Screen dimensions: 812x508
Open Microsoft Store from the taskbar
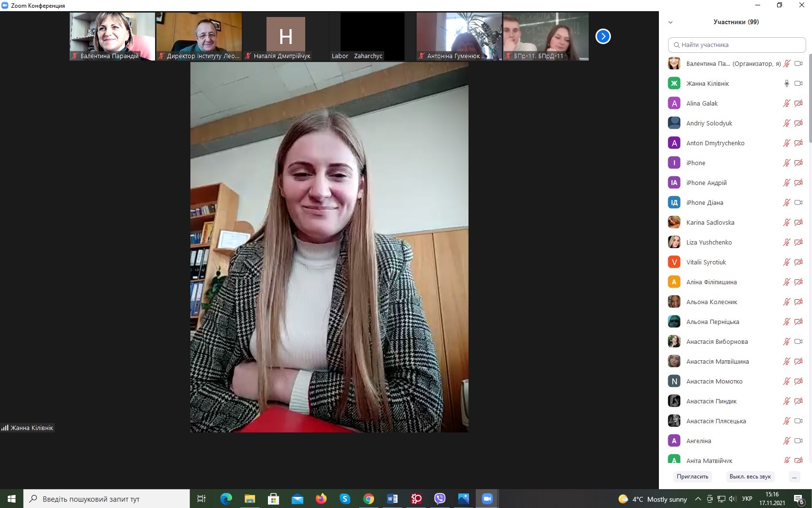pyautogui.click(x=273, y=499)
